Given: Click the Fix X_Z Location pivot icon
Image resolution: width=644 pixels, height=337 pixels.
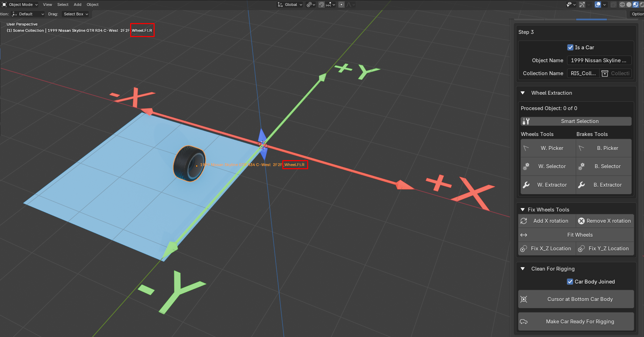Looking at the screenshot, I should click(524, 249).
